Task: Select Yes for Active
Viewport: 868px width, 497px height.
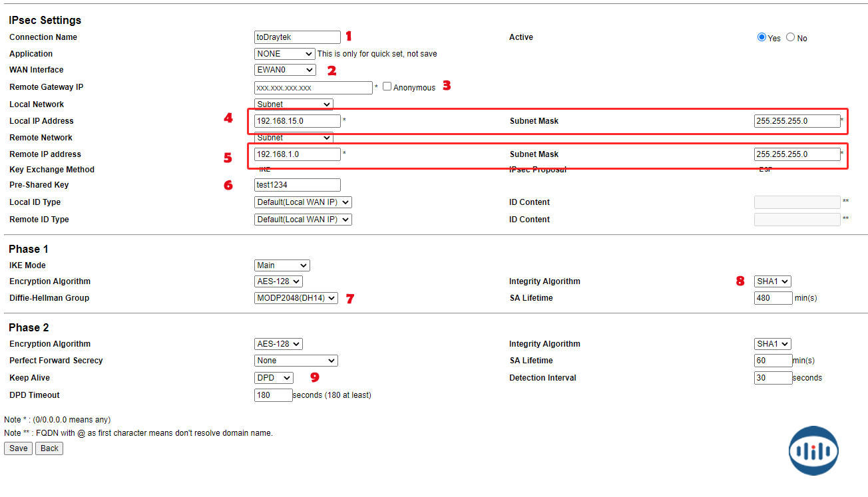Action: click(x=761, y=37)
